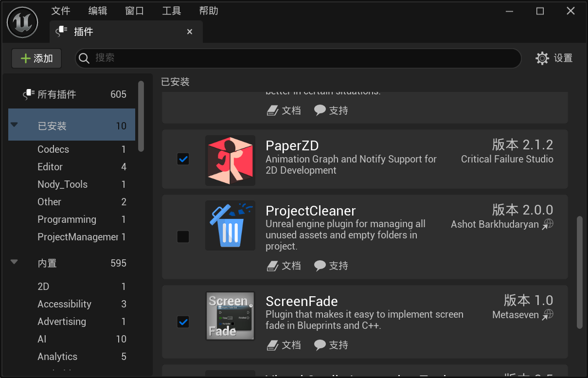Screen dimensions: 588x378
Task: Open the 帮助 menu
Action: (209, 11)
